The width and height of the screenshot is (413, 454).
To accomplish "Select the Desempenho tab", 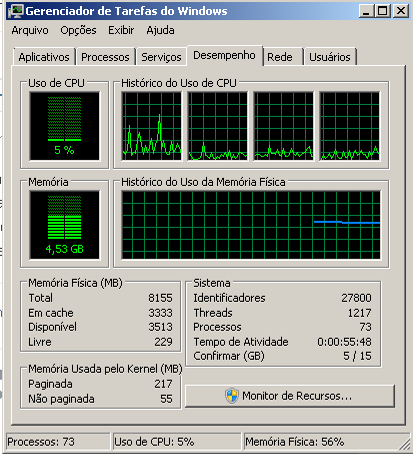I will (224, 55).
